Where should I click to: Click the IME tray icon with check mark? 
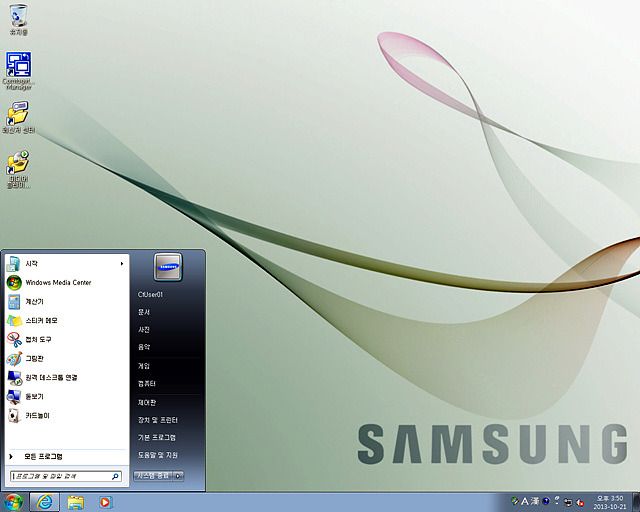click(515, 501)
